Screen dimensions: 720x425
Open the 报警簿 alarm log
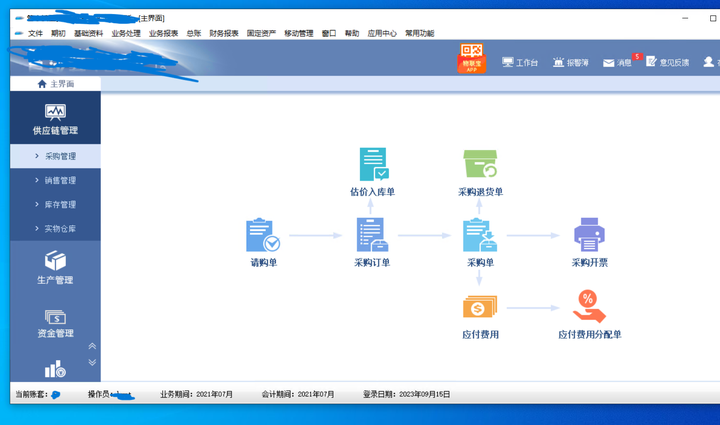[571, 62]
